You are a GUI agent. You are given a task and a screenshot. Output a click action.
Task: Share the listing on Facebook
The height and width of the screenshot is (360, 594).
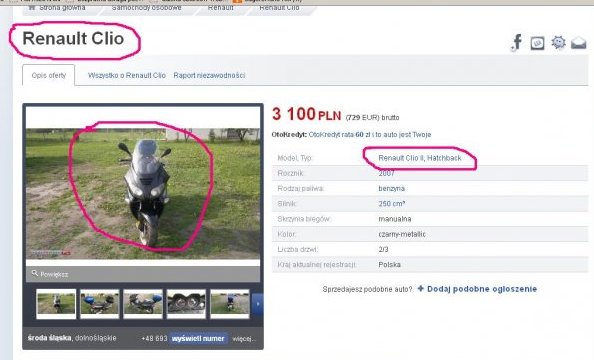517,42
